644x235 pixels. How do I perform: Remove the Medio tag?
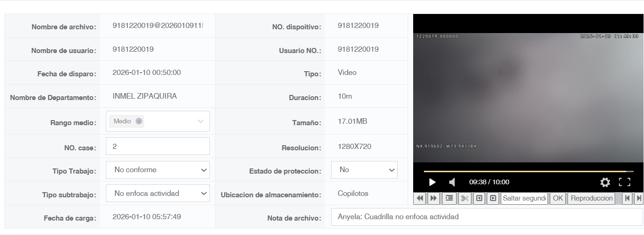click(x=139, y=121)
